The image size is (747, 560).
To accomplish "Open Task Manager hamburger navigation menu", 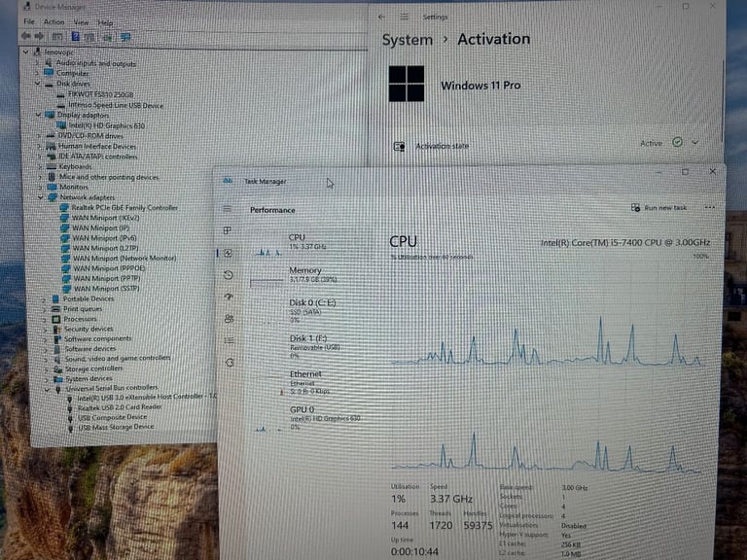I will tap(228, 209).
